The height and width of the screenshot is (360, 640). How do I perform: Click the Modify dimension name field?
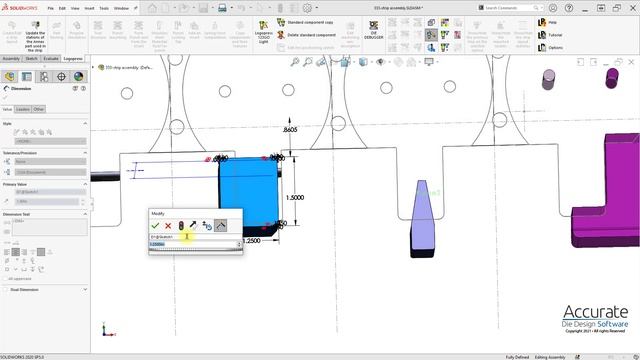tap(195, 237)
